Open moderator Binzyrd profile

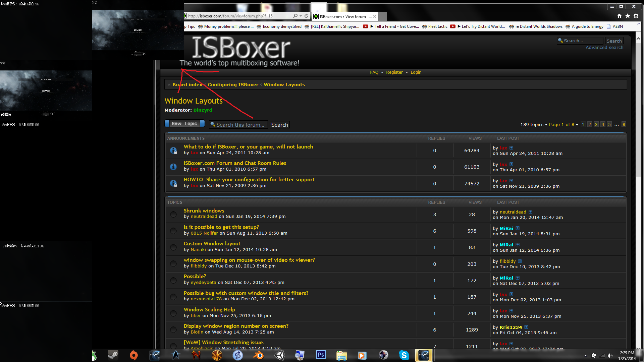point(203,110)
